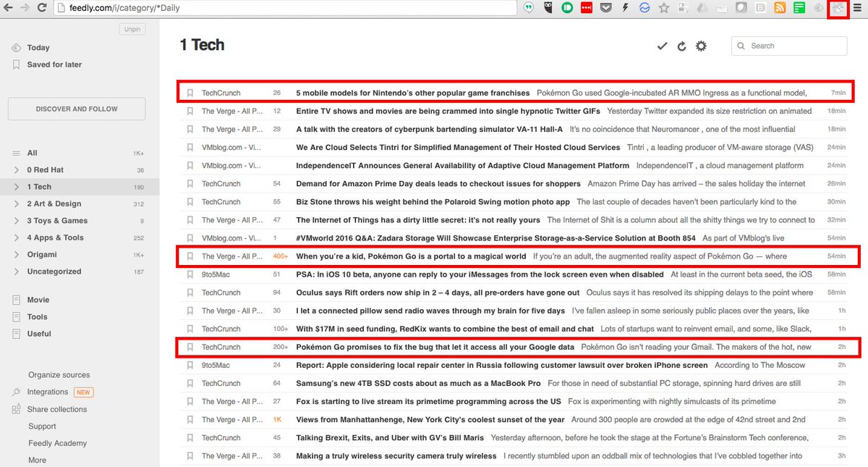This screenshot has height=467, width=868.
Task: Open the Chrome hamburger menu
Action: tap(858, 8)
